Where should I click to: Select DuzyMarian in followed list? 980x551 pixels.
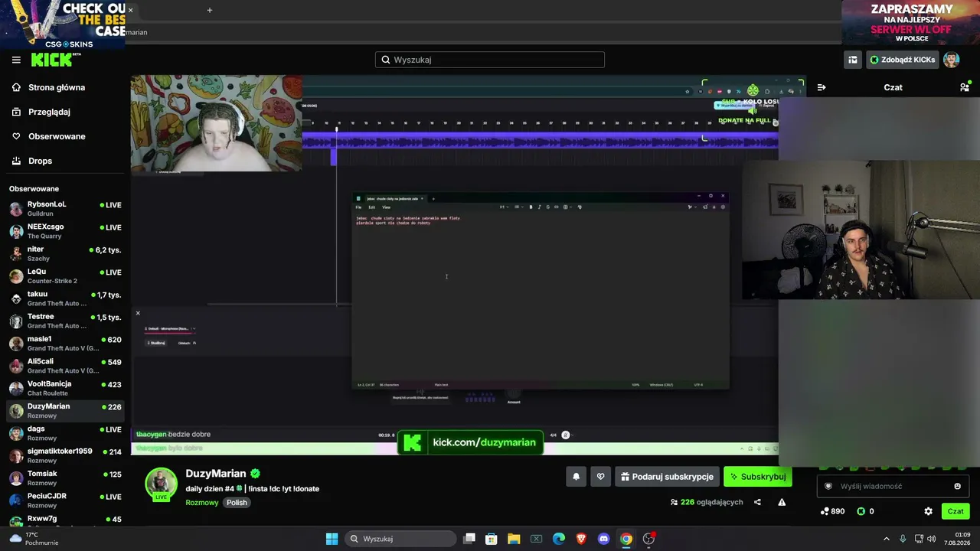(x=65, y=411)
